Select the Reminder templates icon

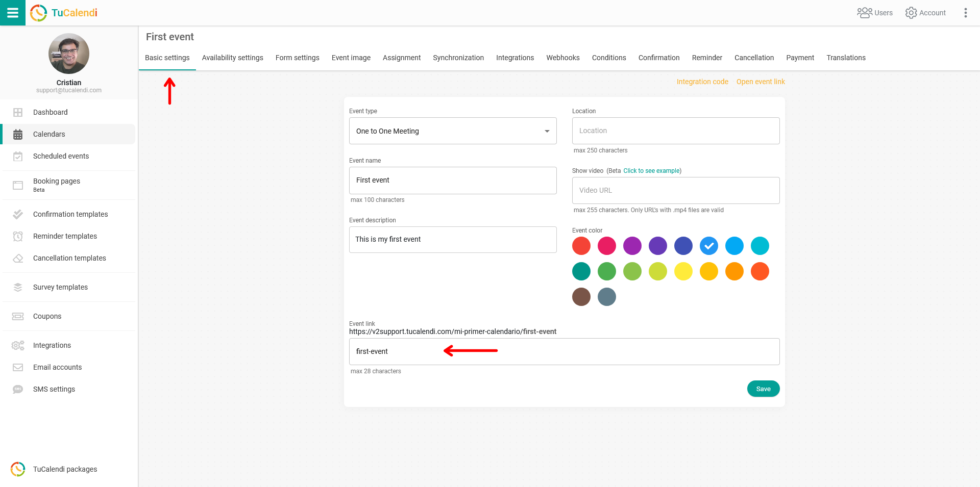(x=18, y=236)
